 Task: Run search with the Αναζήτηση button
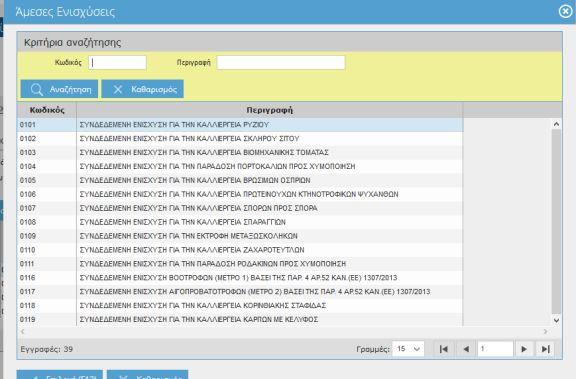click(59, 89)
